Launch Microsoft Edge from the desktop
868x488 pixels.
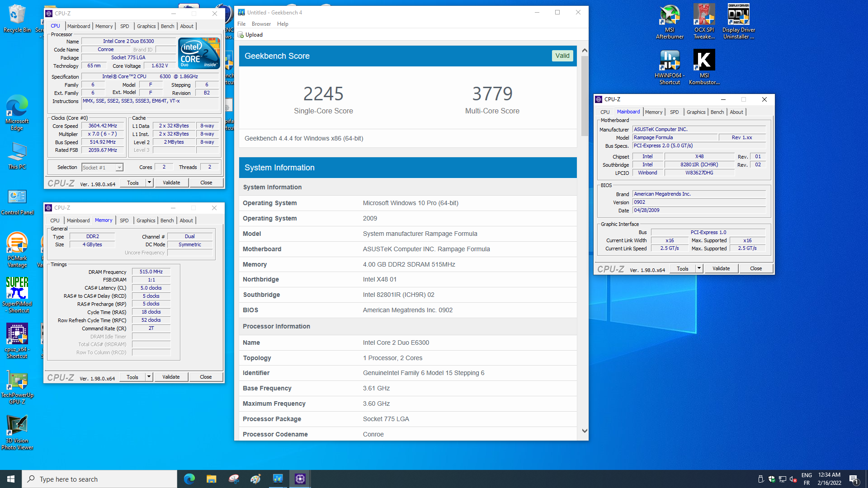coord(17,113)
